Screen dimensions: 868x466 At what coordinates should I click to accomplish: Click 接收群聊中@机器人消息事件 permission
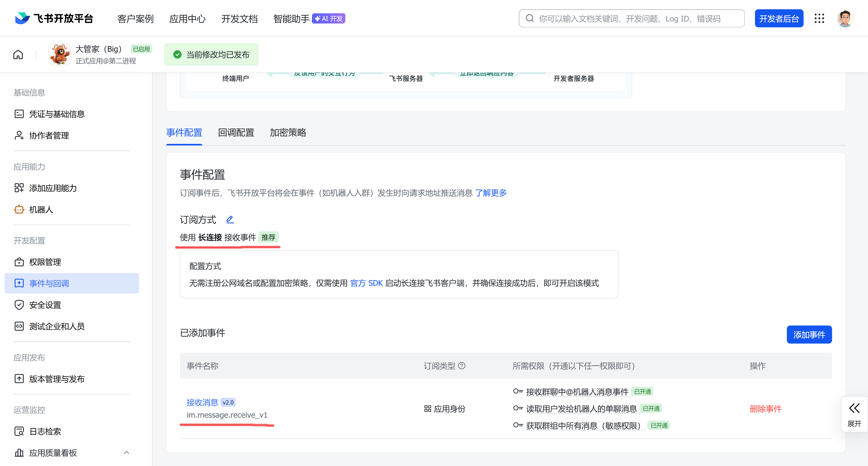point(577,392)
